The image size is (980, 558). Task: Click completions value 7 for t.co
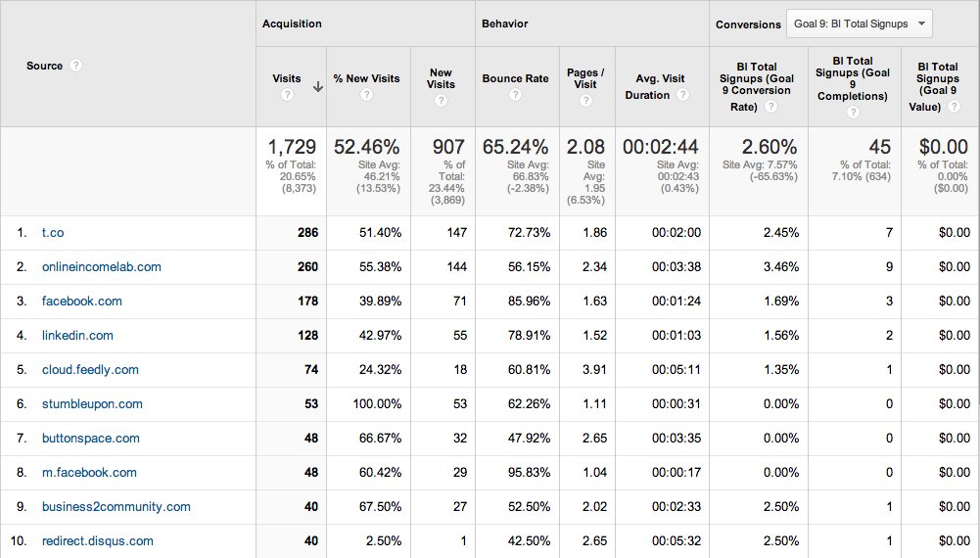point(889,232)
